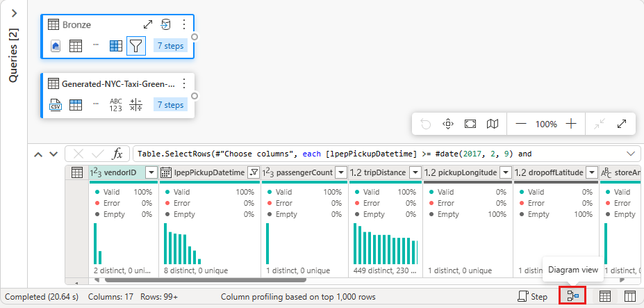
Task: Select the Bronze query title
Action: [x=77, y=24]
